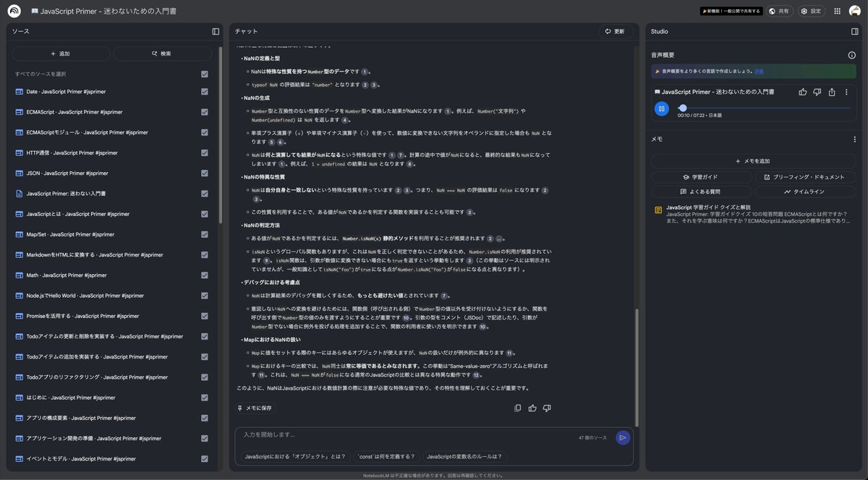Open Node.jsでHello World source
868x480 pixels.
(x=85, y=296)
